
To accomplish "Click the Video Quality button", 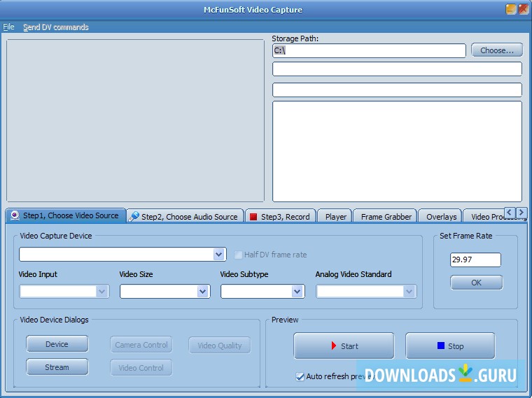I will tap(220, 346).
